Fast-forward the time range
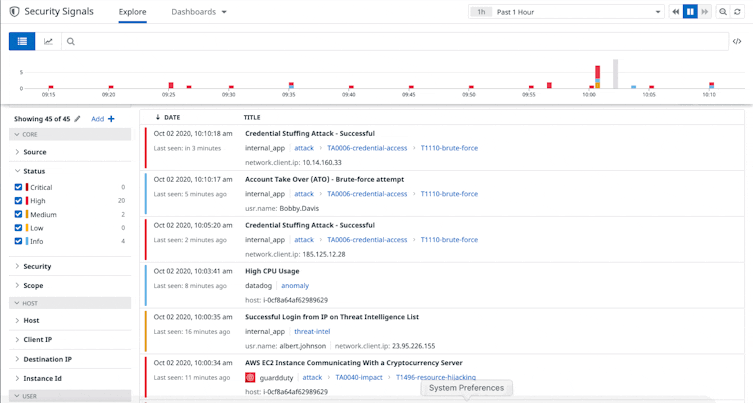Image resolution: width=753 pixels, height=403 pixels. (704, 12)
